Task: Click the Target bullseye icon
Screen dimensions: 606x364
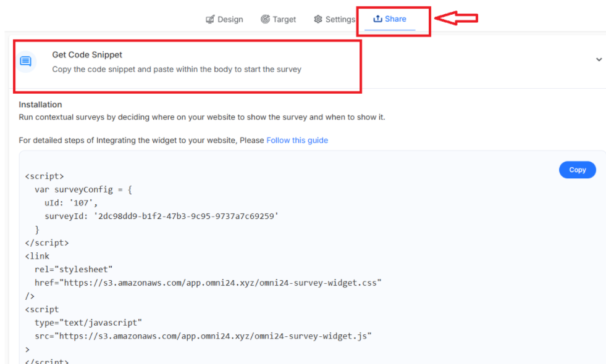Action: pos(265,19)
